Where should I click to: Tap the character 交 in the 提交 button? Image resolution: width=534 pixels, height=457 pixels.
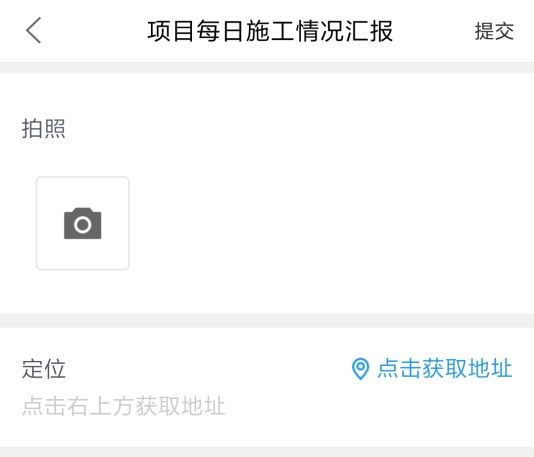tap(504, 31)
